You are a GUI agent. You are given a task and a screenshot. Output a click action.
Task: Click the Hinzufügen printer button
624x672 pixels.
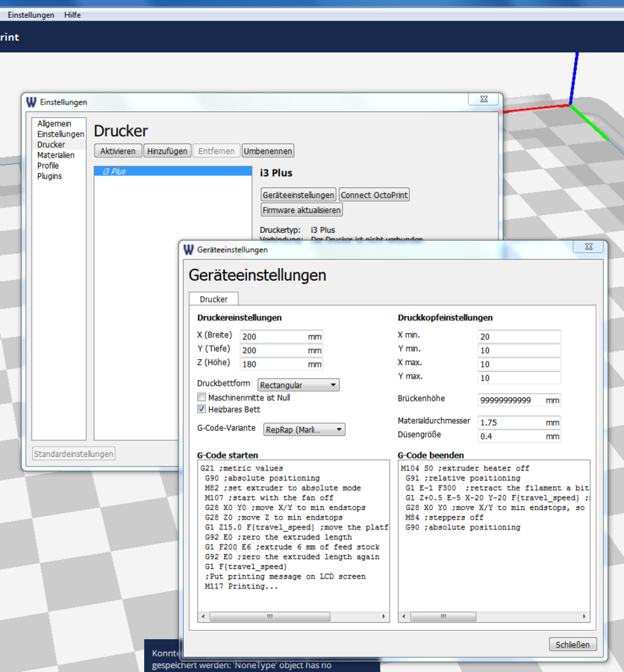(x=166, y=151)
